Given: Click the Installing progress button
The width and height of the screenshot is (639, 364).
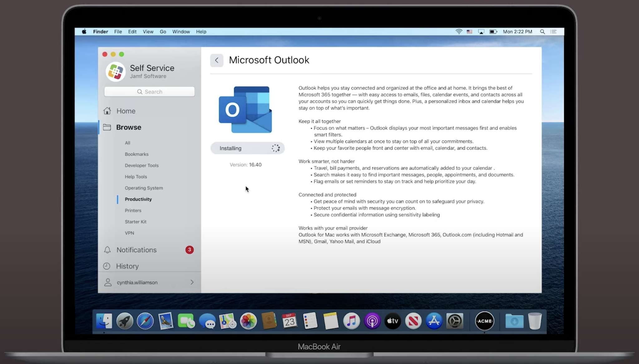Looking at the screenshot, I should pos(247,148).
